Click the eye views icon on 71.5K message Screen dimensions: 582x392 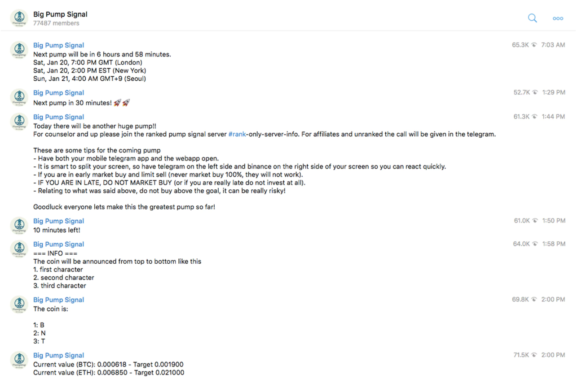534,355
